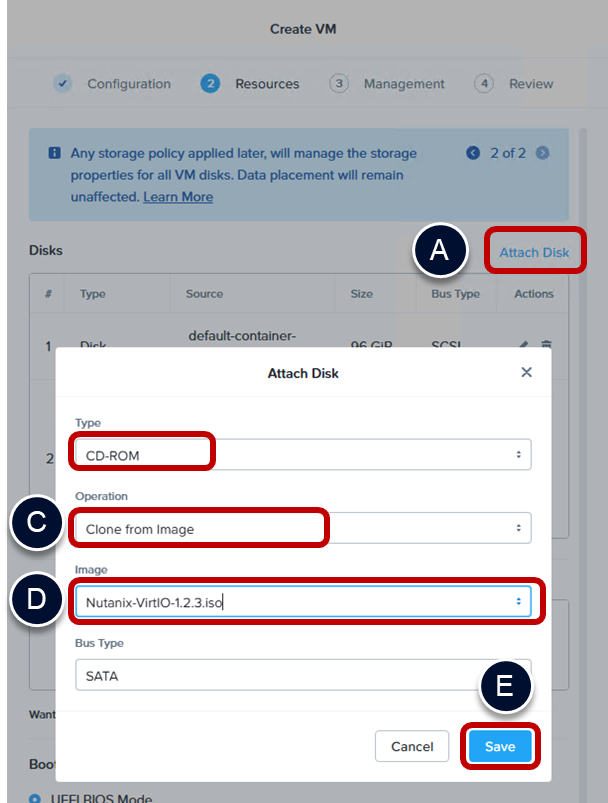Select the UEFI BIOS Mode radio button
608x803 pixels.
coord(37,797)
